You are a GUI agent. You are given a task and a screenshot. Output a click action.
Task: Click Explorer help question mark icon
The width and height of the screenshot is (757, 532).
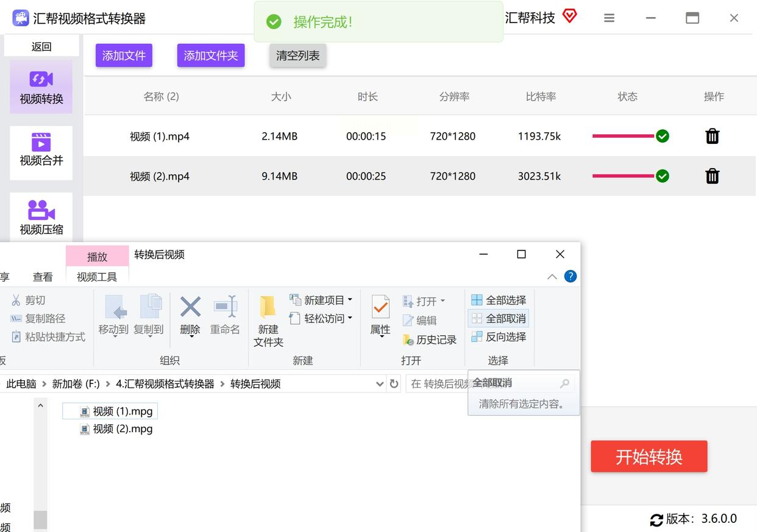click(570, 276)
